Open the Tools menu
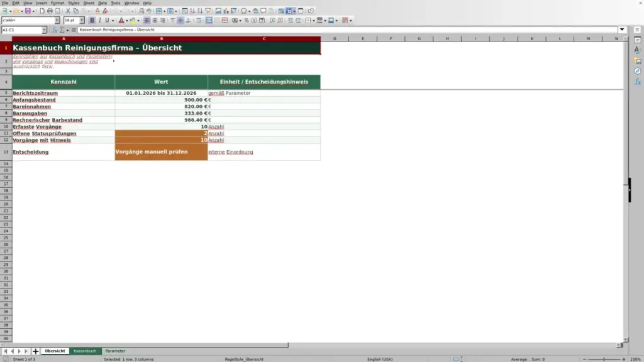 116,3
